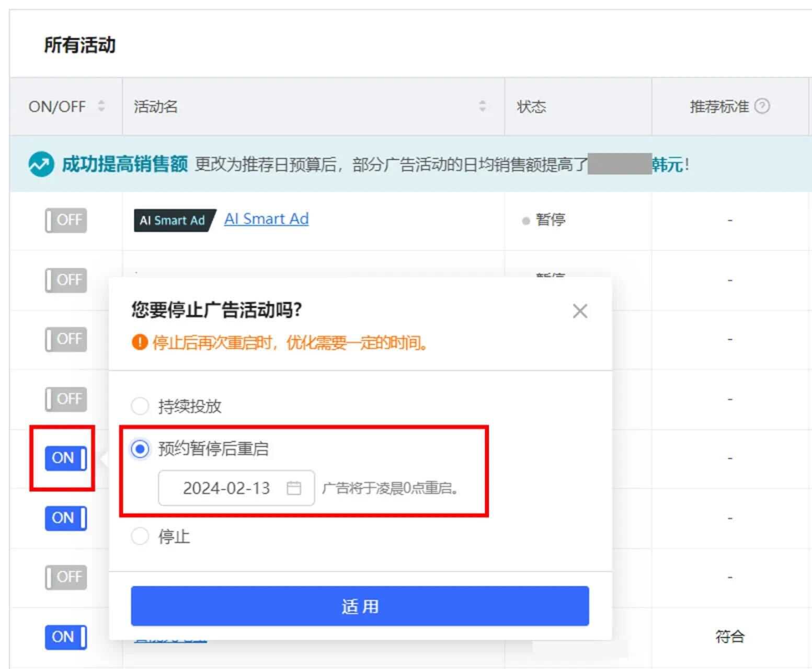Close the stop-campaign dialog with X
812x669 pixels.
[x=580, y=311]
